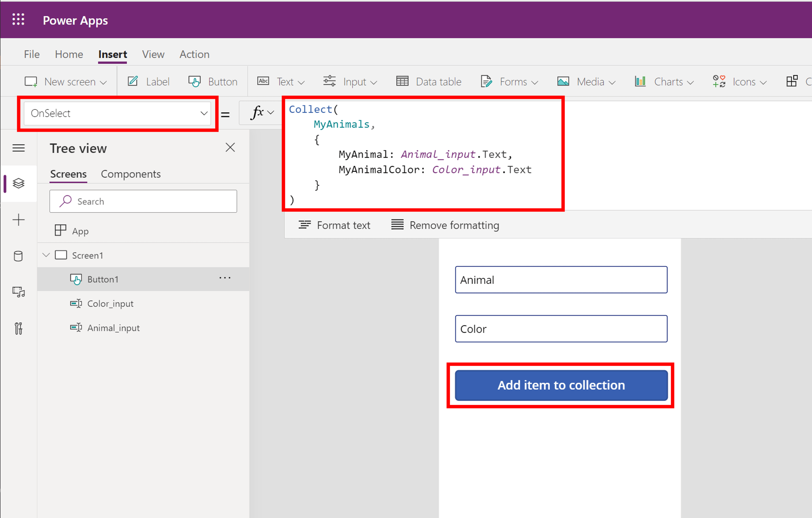Switch to the Components tab
This screenshot has width=812, height=518.
tap(131, 174)
